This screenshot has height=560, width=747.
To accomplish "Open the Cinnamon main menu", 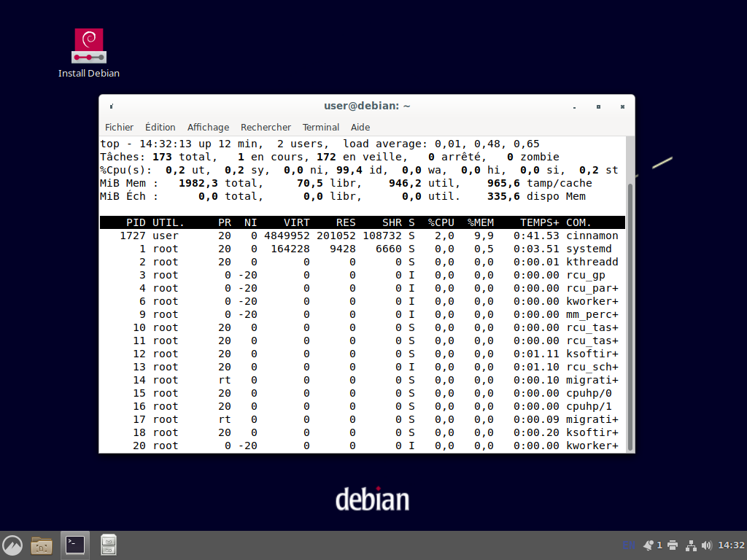I will (12, 545).
